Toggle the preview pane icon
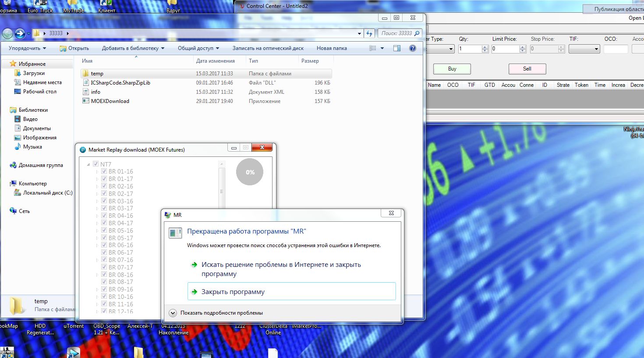644x358 pixels. [396, 48]
